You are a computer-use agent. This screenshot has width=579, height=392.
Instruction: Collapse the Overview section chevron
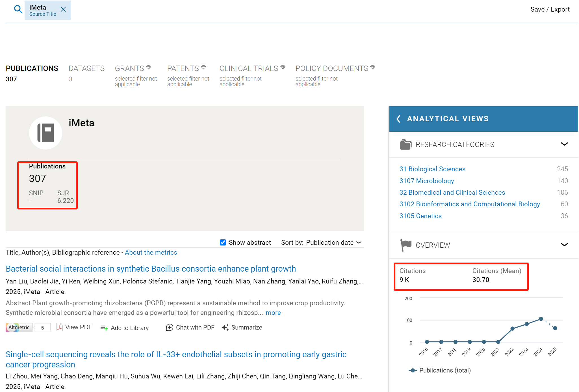(x=564, y=245)
